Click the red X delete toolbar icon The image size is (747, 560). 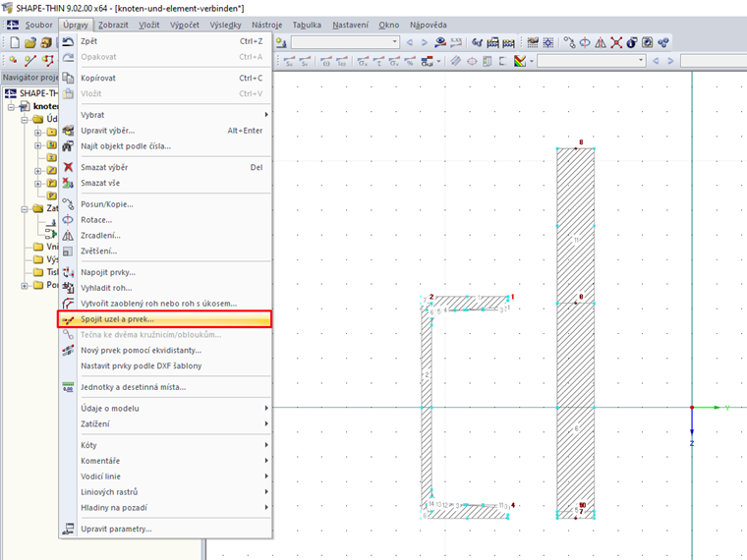pyautogui.click(x=616, y=43)
